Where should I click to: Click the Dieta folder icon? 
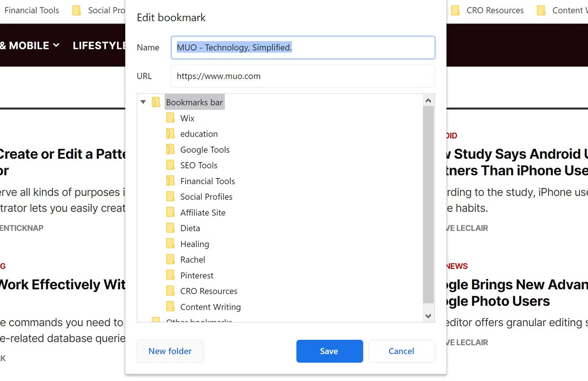pos(170,228)
